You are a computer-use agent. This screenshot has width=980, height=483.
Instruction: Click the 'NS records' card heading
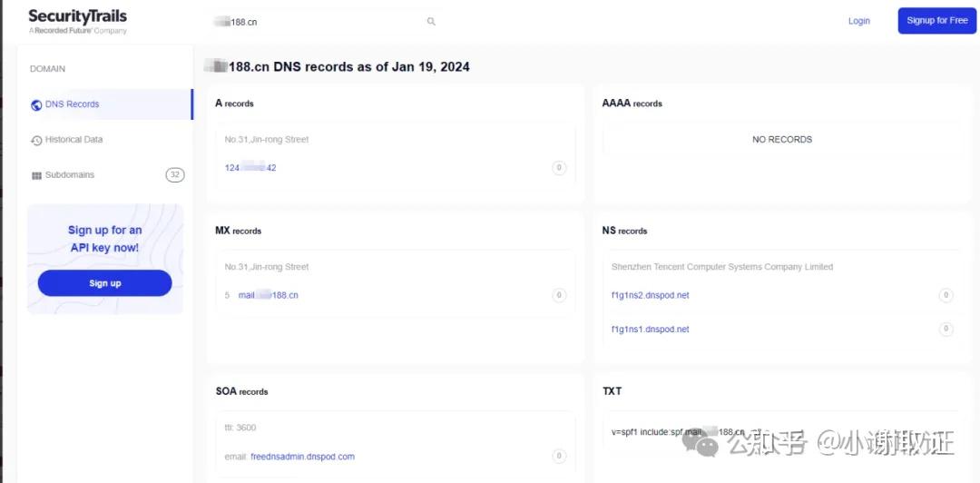point(624,231)
